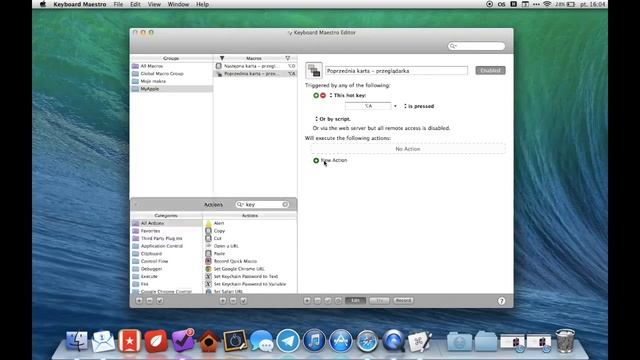Select the 'Global Macro Group' group

pos(171,73)
